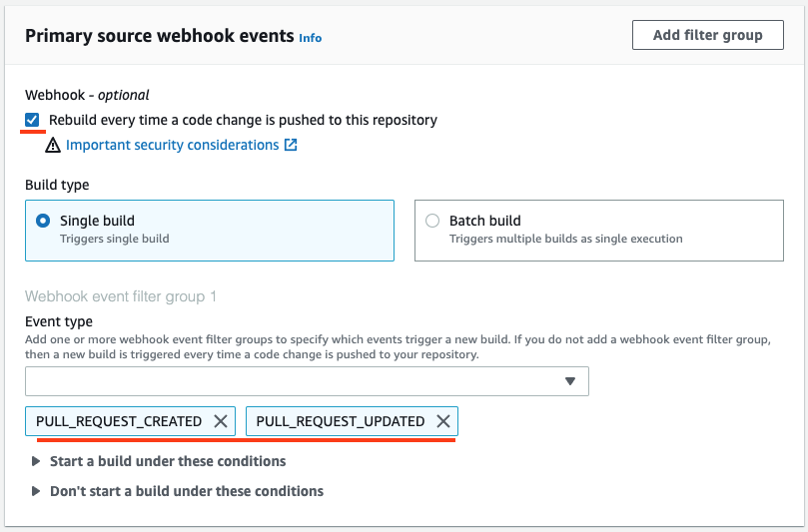Click the Single build option card description
808x532 pixels.
click(115, 239)
